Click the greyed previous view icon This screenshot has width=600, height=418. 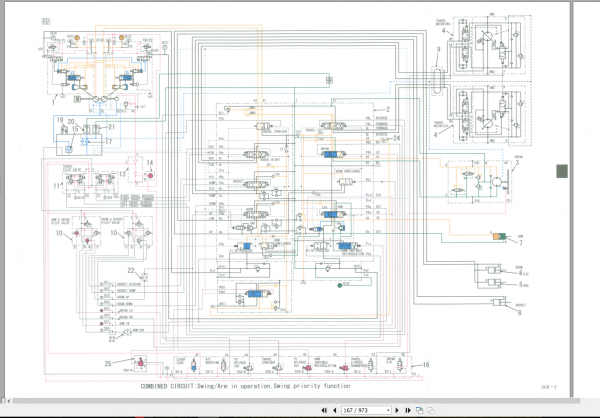431,410
